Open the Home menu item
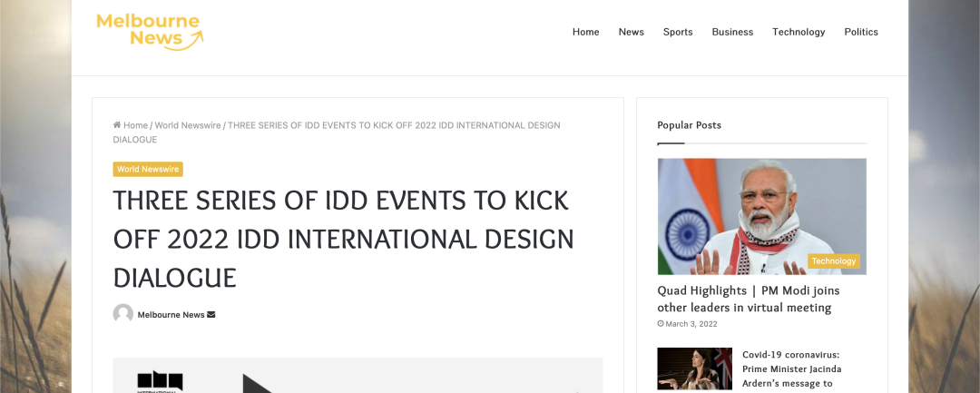Image resolution: width=980 pixels, height=393 pixels. point(585,32)
